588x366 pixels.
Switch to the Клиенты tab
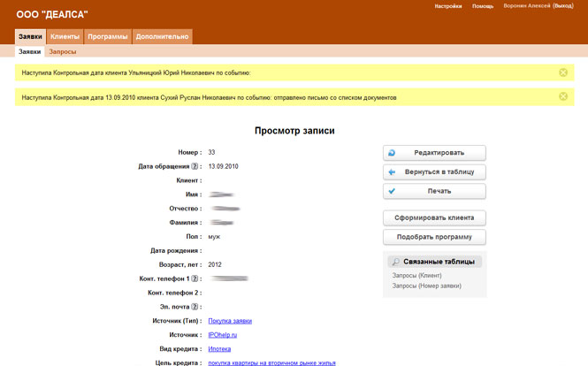tap(65, 37)
